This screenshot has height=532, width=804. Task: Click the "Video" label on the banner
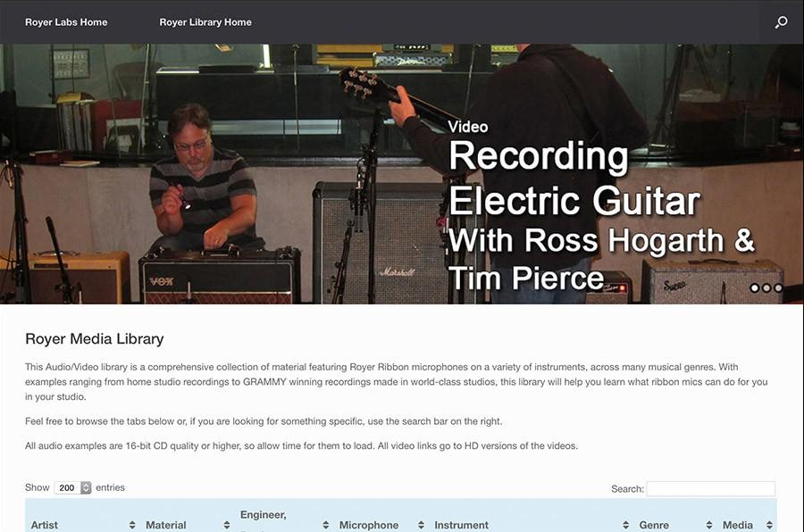[467, 127]
